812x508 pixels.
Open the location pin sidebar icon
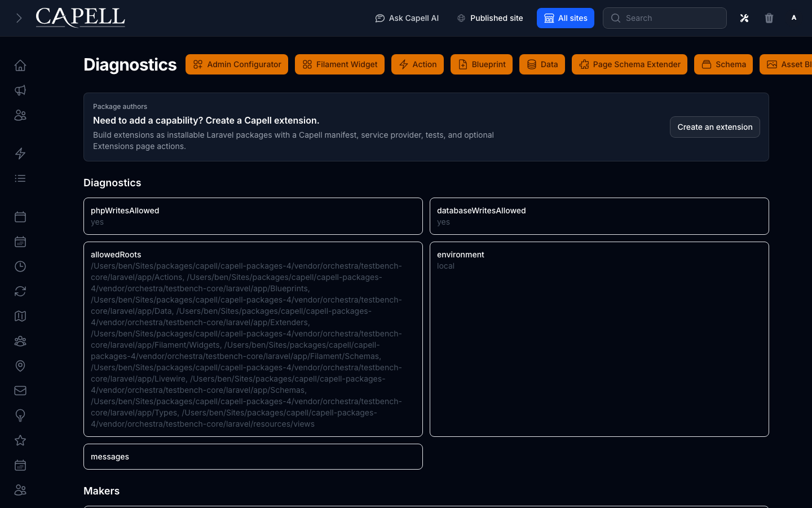(x=20, y=366)
